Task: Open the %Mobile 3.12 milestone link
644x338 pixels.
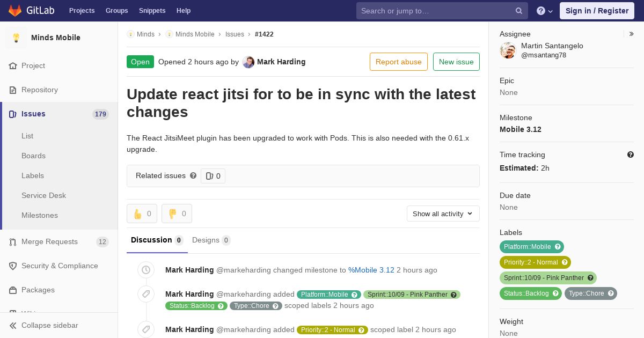Action: [x=371, y=270]
